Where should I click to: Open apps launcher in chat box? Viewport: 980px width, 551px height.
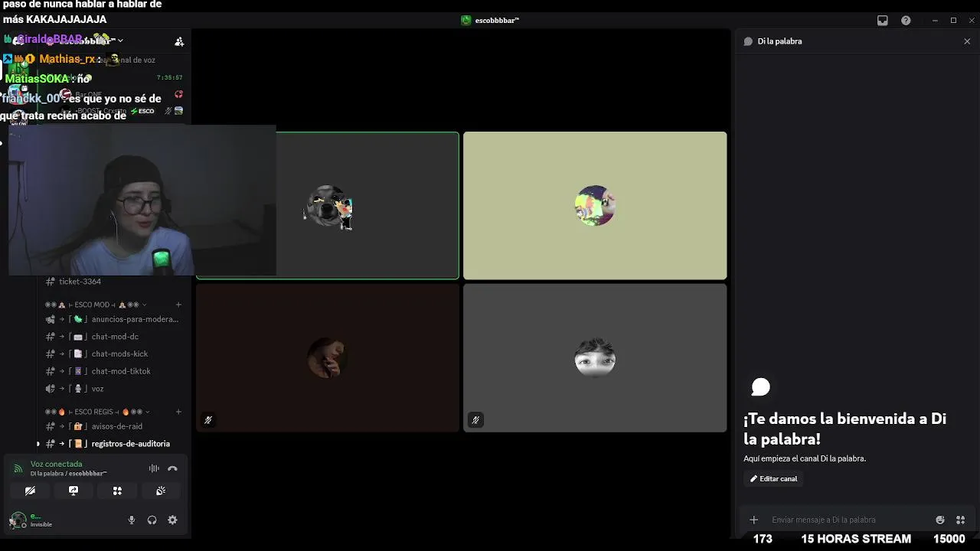click(960, 520)
